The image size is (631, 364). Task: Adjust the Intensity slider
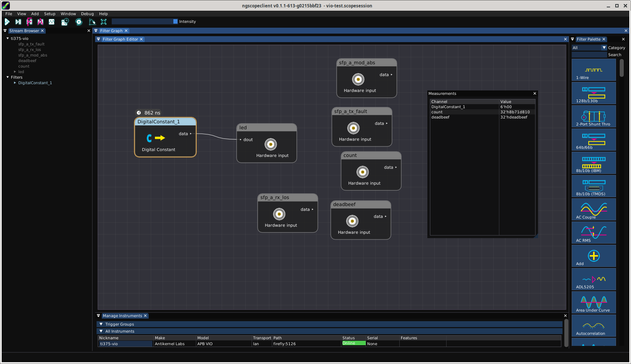(144, 21)
